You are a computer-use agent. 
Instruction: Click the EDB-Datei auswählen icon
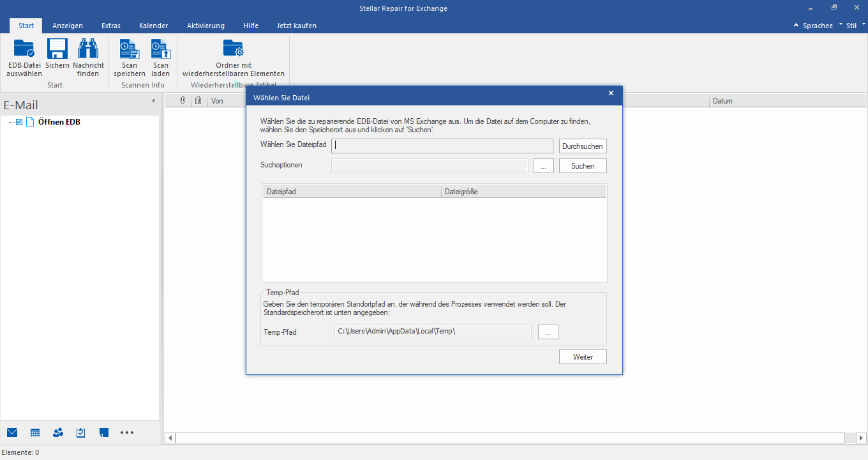pos(24,49)
